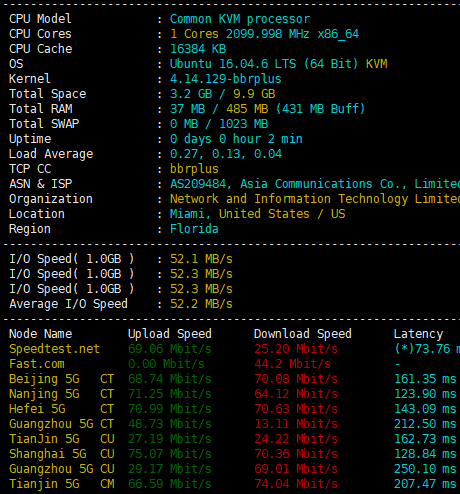Click Shanghai latency '128.84 ms'
460x494 pixels.
(425, 454)
